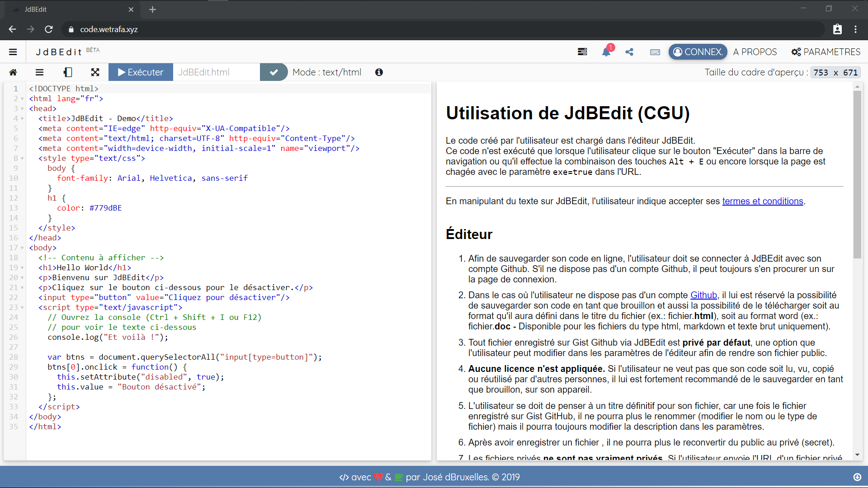Toggle the main hamburger sidebar menu

click(x=13, y=52)
